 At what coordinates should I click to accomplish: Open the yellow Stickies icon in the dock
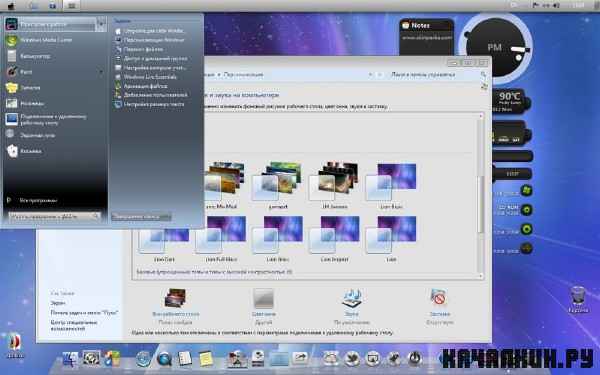(206, 359)
